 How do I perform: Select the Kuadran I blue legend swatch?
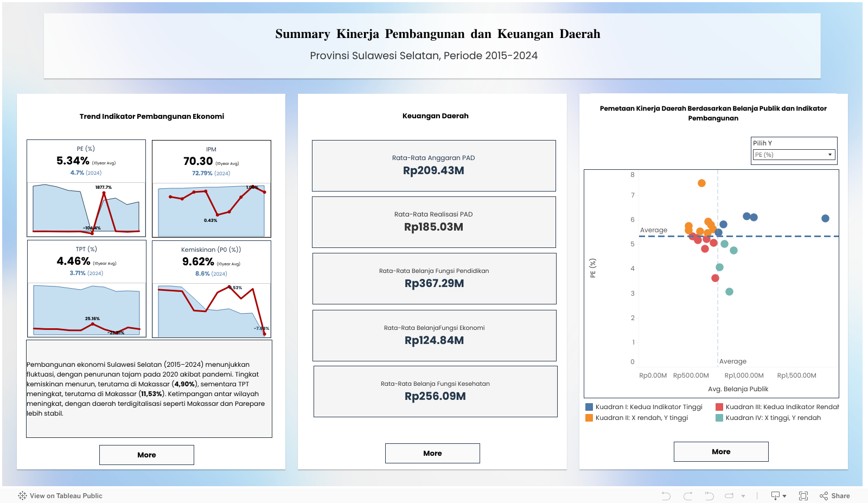589,407
